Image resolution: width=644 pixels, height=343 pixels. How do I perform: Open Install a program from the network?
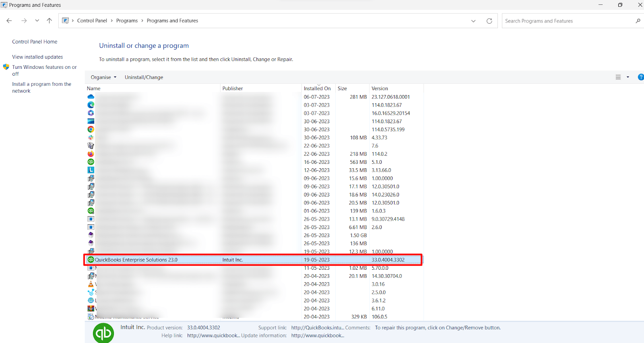(x=41, y=87)
